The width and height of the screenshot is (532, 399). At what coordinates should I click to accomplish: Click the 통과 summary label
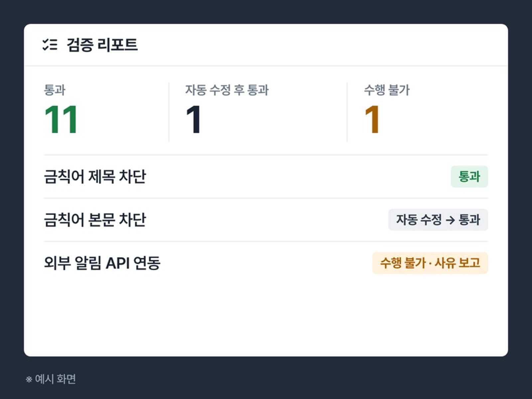coord(55,90)
